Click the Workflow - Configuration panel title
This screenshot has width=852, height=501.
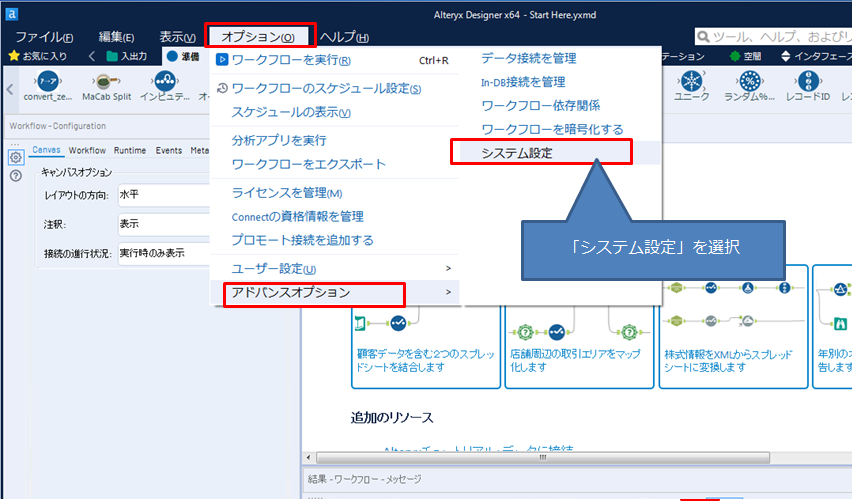click(x=58, y=126)
